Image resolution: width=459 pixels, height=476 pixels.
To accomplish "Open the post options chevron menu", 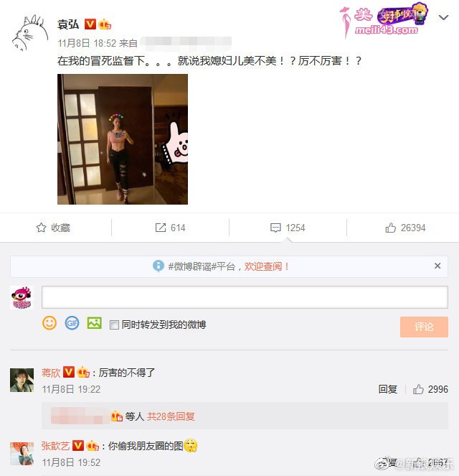I will [443, 18].
